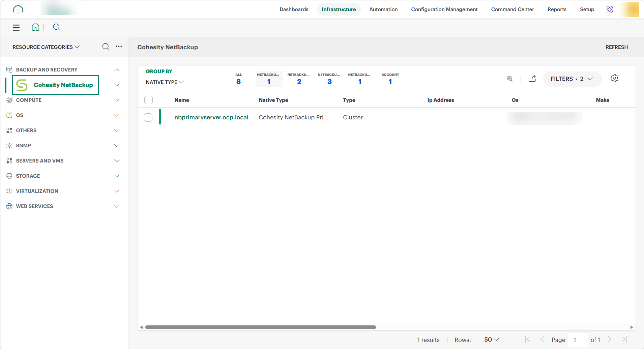The image size is (644, 349).
Task: Go to first page of results
Action: (528, 340)
